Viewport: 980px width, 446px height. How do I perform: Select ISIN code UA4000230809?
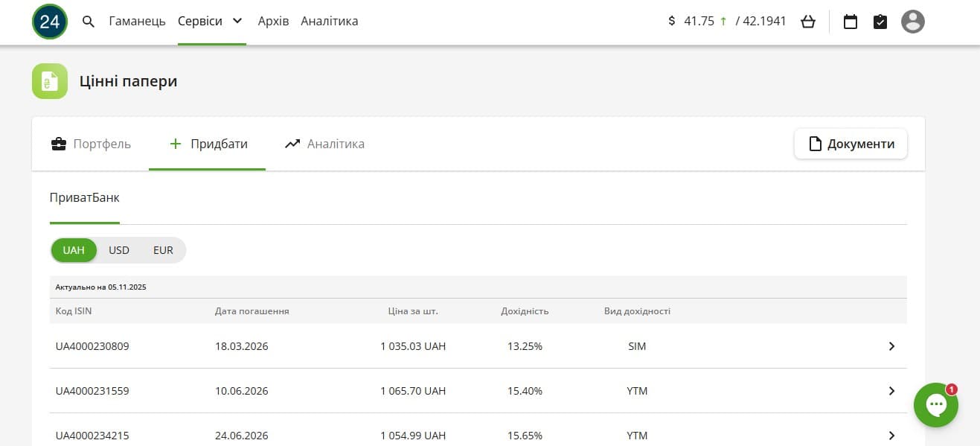pyautogui.click(x=92, y=346)
